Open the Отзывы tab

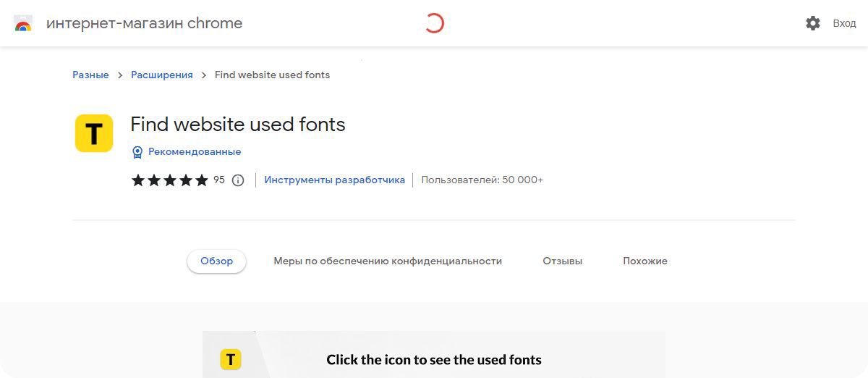click(x=562, y=261)
